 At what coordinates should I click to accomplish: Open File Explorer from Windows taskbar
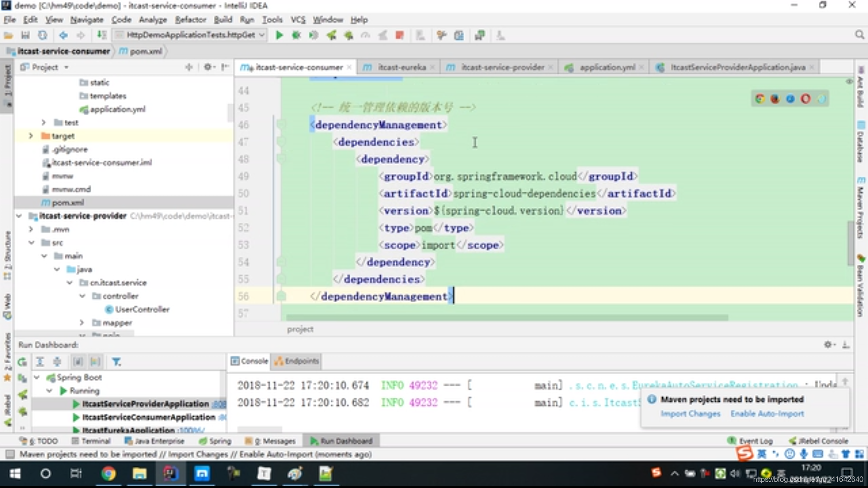pos(139,474)
